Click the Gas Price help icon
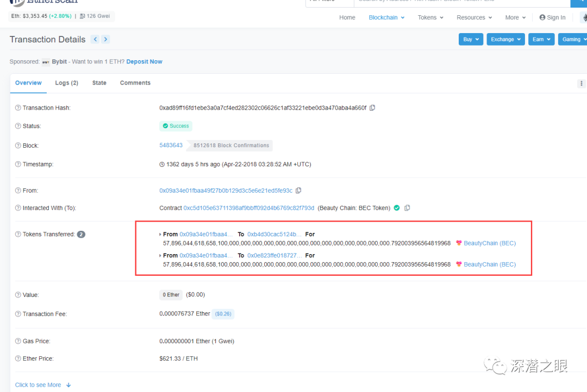Image resolution: width=587 pixels, height=392 pixels. [18, 341]
